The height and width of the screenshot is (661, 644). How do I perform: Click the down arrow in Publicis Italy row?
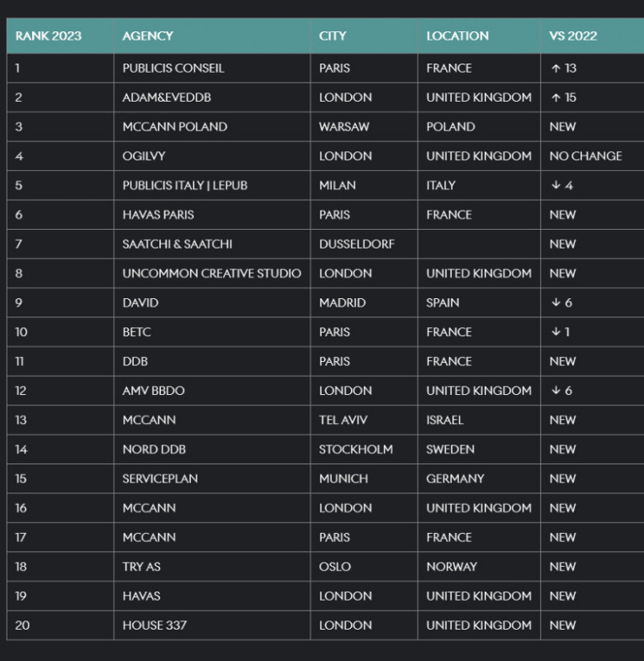[x=556, y=186]
